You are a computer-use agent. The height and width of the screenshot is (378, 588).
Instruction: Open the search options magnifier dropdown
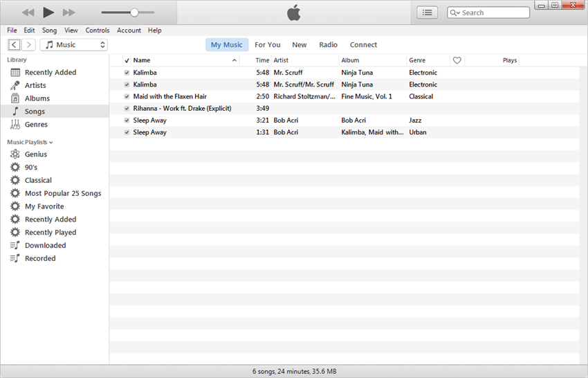455,12
